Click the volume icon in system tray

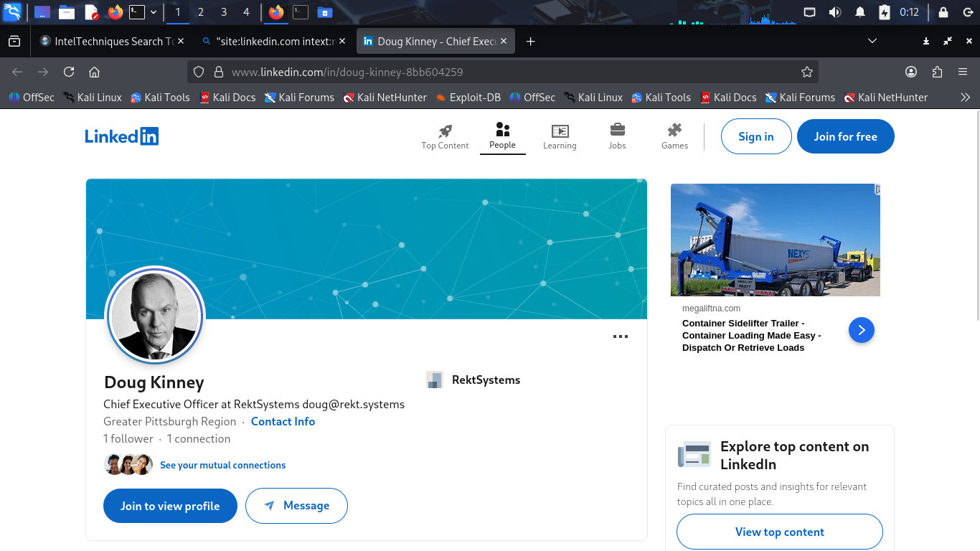[834, 12]
